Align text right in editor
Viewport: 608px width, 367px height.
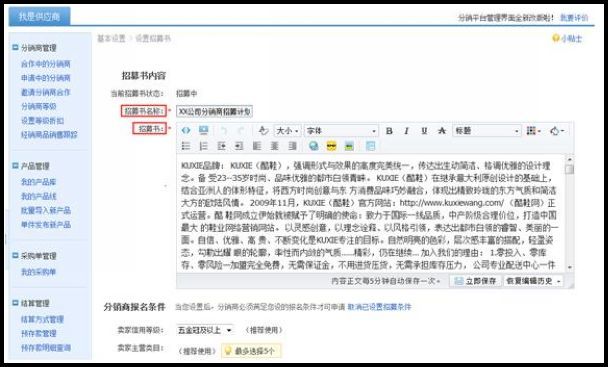point(292,146)
